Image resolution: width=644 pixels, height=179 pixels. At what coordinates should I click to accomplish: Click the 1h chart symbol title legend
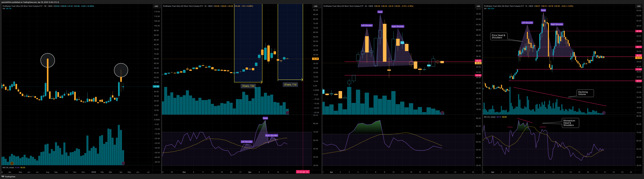pyautogui.click(x=509, y=6)
